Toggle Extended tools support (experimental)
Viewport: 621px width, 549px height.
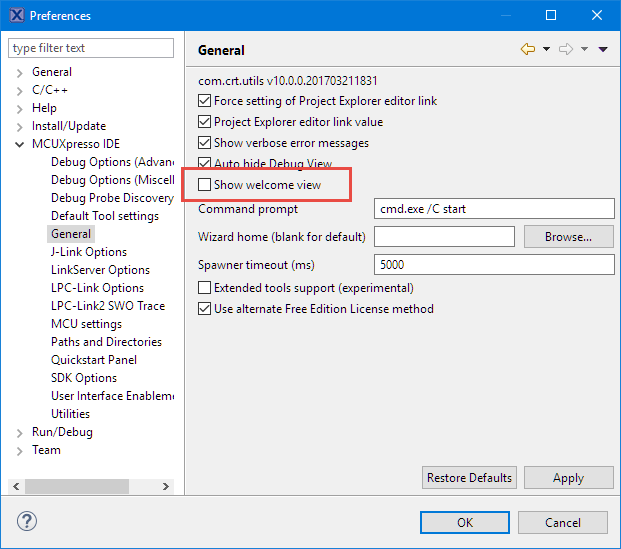pyautogui.click(x=205, y=288)
